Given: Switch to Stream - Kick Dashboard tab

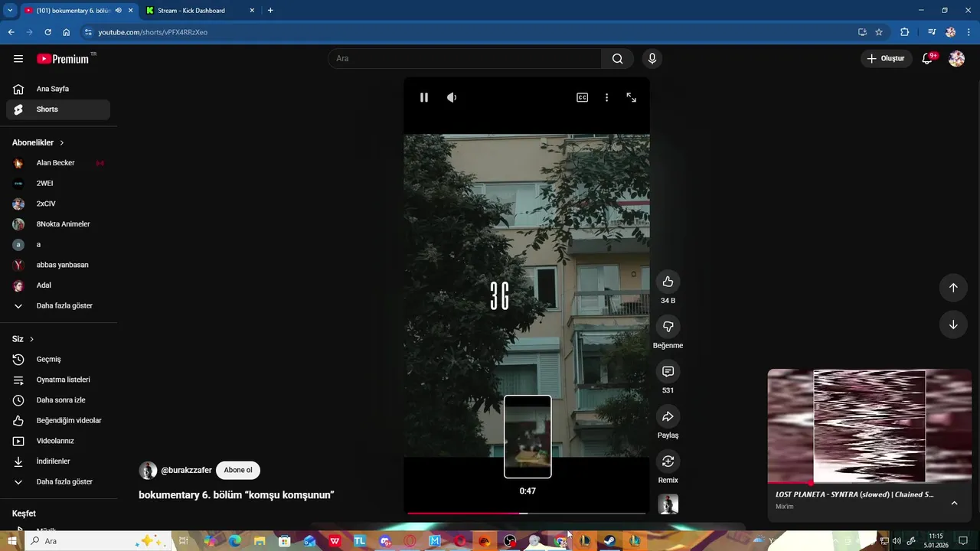Looking at the screenshot, I should (x=199, y=11).
